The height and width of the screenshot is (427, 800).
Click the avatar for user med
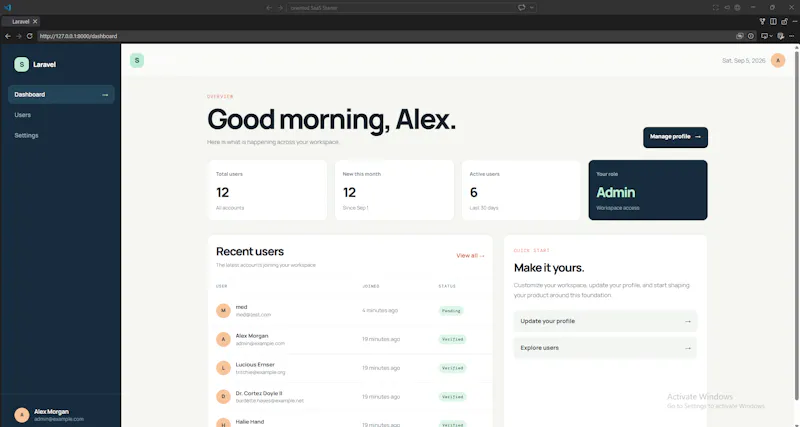[x=223, y=310]
